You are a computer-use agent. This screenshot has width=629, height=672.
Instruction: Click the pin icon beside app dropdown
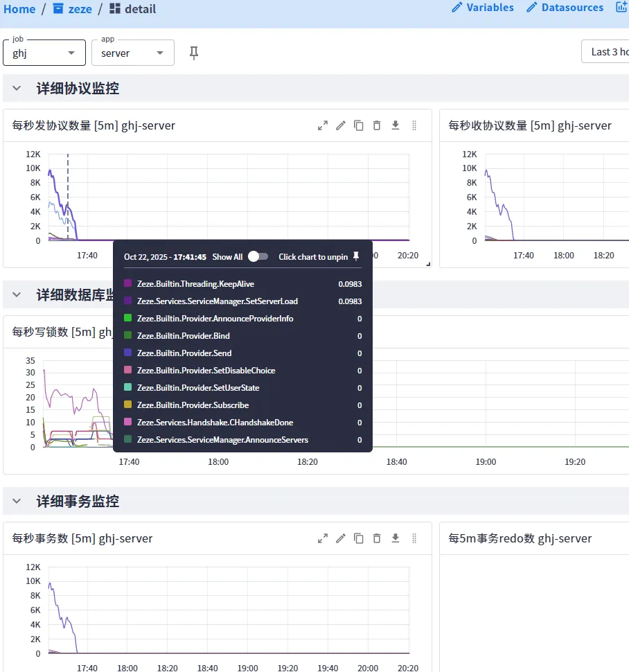tap(194, 53)
